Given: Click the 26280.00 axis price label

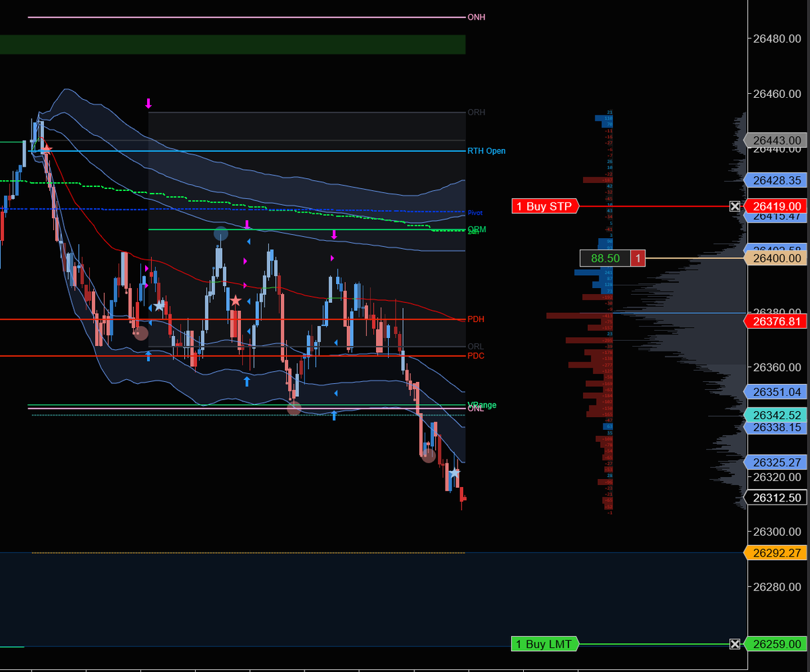Looking at the screenshot, I should click(776, 586).
